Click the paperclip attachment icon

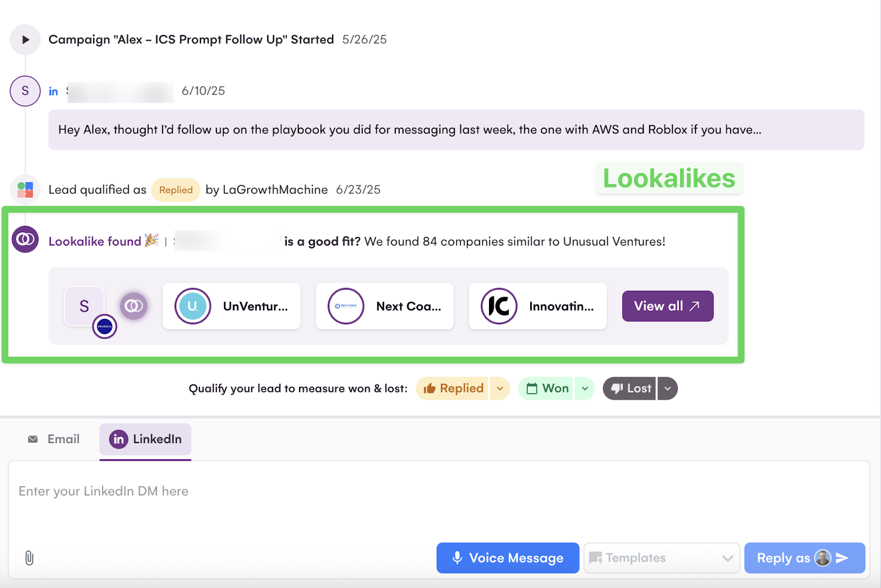click(x=29, y=558)
